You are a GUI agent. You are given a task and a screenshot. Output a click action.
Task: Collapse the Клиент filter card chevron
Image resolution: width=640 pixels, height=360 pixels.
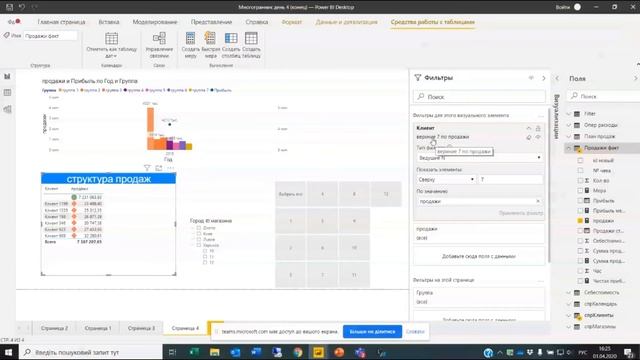pyautogui.click(x=529, y=128)
